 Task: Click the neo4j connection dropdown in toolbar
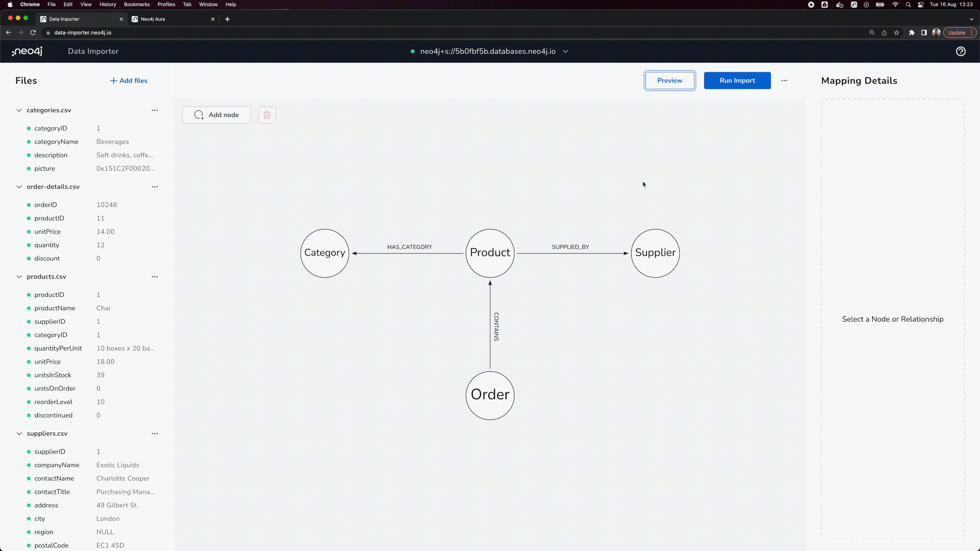490,51
